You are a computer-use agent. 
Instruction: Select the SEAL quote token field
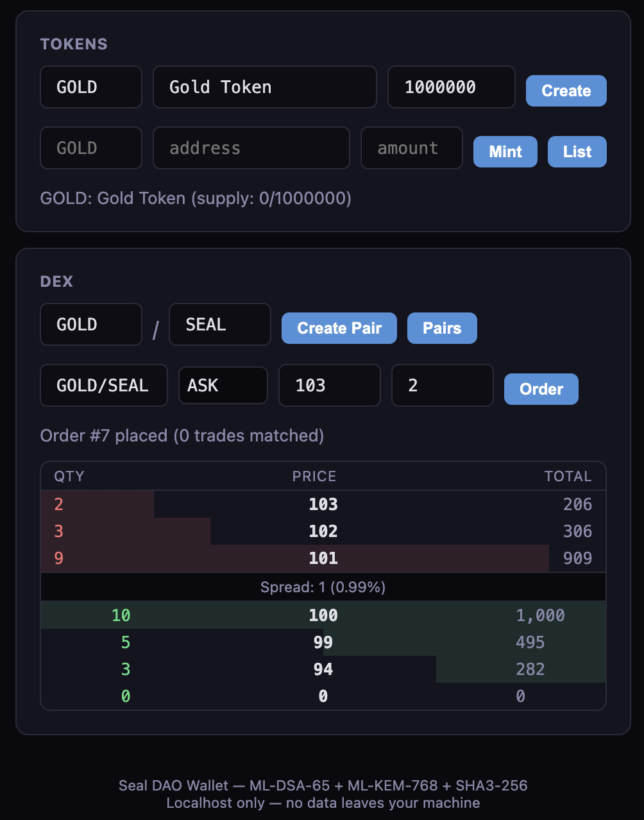click(219, 324)
